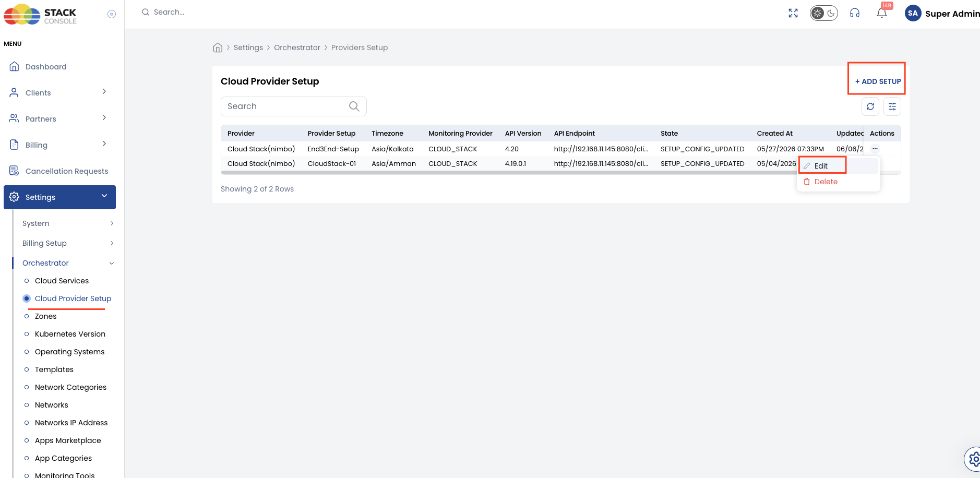The width and height of the screenshot is (980, 478).
Task: Open App Categories menu item
Action: (63, 458)
